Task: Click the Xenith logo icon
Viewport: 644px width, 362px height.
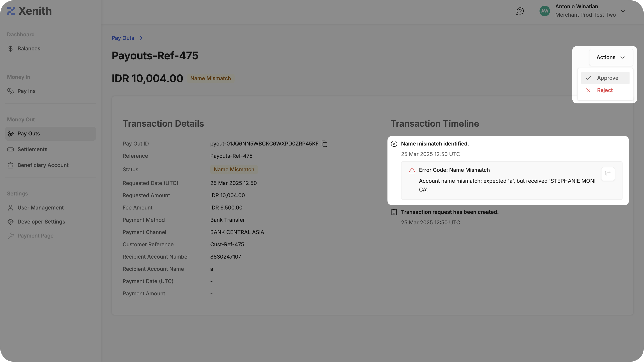Action: click(x=11, y=11)
